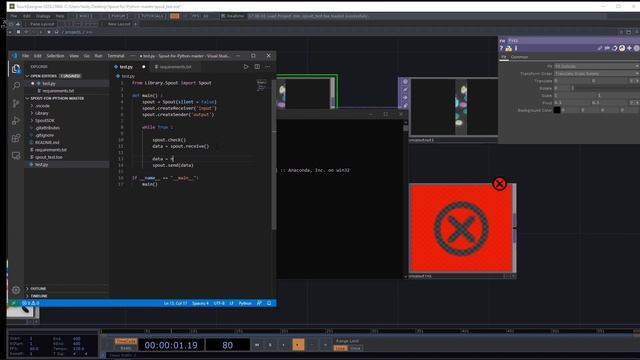Click UTF-8 encoding in status bar
Screen dimensions: 640x360
click(219, 303)
